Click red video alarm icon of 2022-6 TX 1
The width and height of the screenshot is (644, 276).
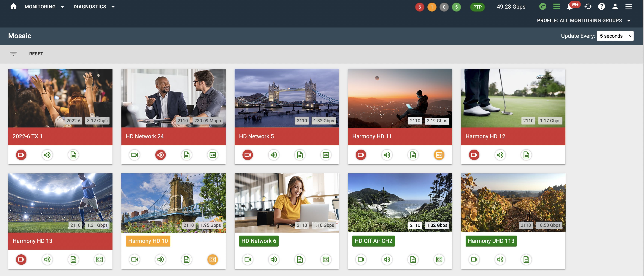pyautogui.click(x=21, y=155)
